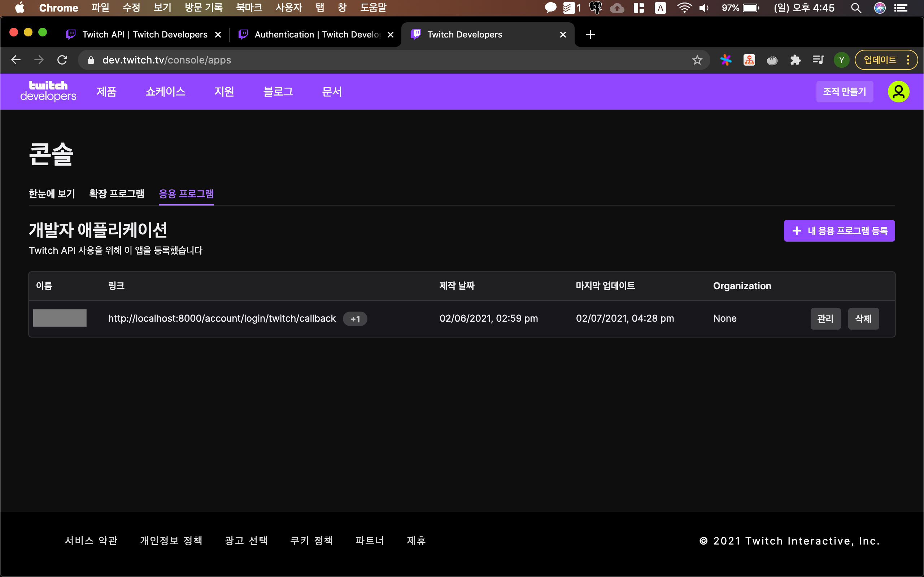924x577 pixels.
Task: Open the 제품 navigation menu
Action: tap(106, 92)
